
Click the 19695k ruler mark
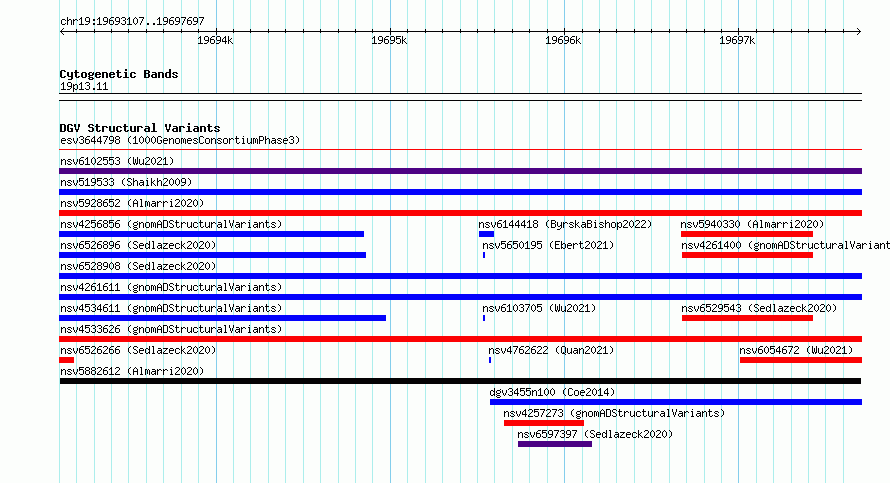click(389, 40)
